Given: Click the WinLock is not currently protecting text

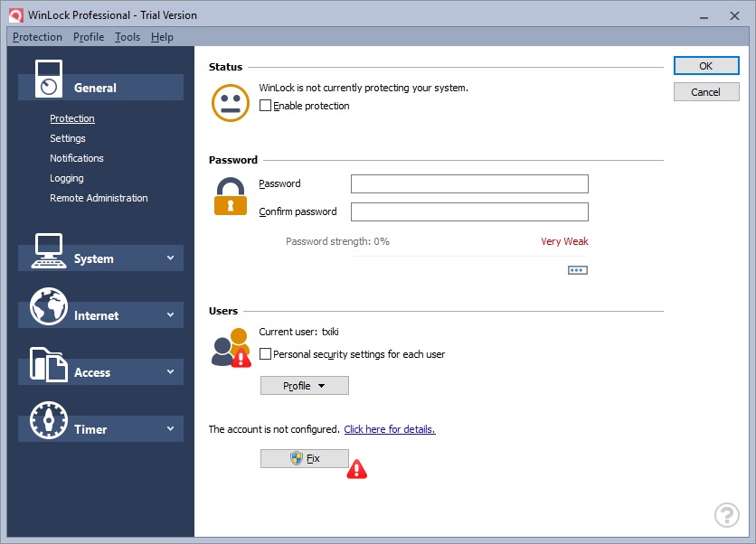Looking at the screenshot, I should (364, 88).
